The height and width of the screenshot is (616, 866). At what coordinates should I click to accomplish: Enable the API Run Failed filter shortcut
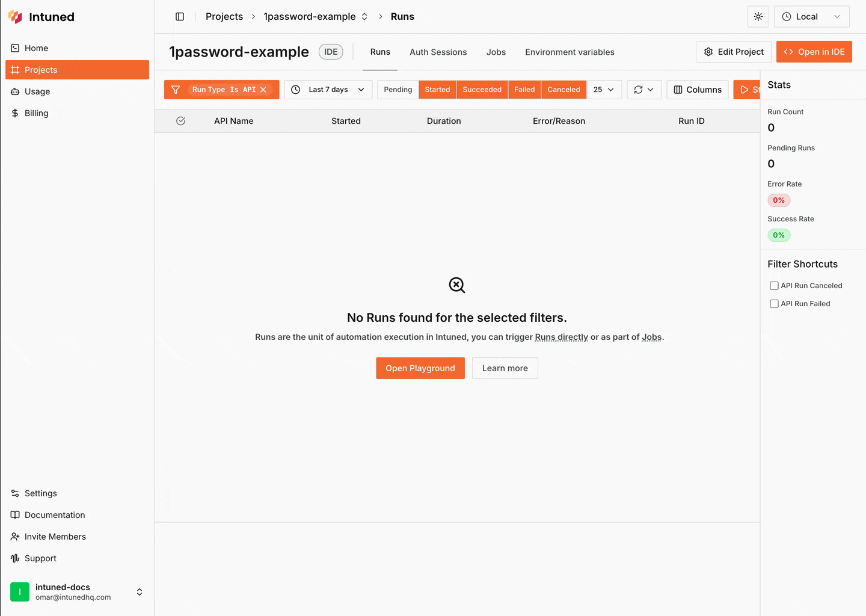pos(774,304)
